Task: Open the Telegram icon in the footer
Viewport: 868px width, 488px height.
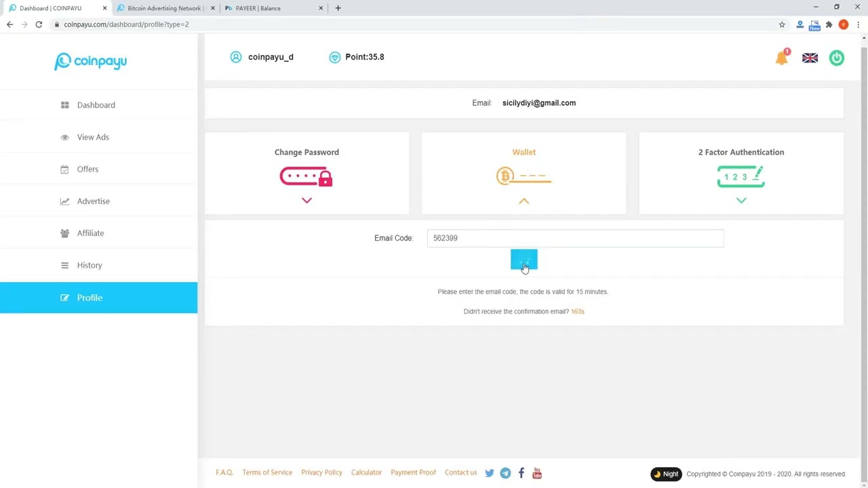Action: (505, 473)
